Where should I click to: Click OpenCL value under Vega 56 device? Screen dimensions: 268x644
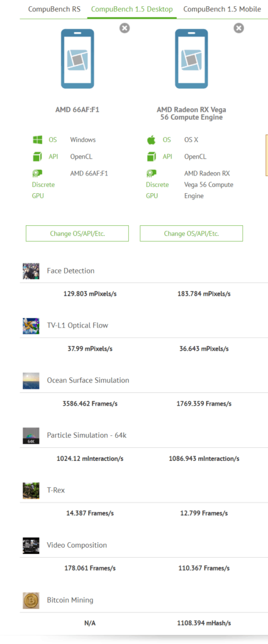[x=195, y=157]
